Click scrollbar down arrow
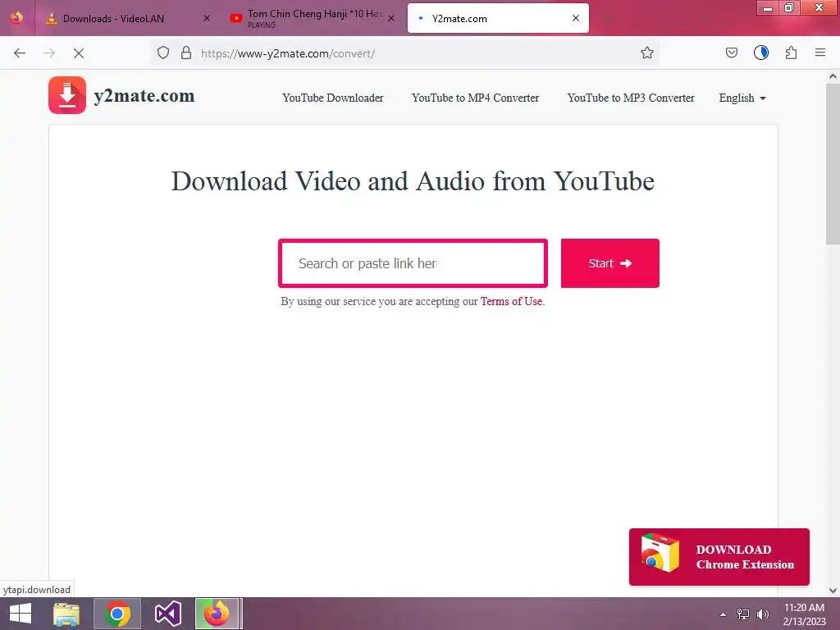Screen dimensions: 840x630 pos(833,591)
